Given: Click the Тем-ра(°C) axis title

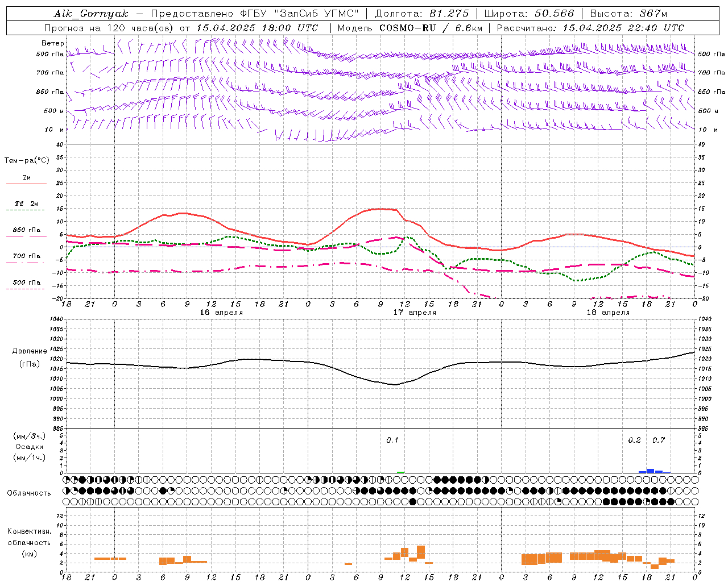Looking at the screenshot, I should (x=27, y=161).
